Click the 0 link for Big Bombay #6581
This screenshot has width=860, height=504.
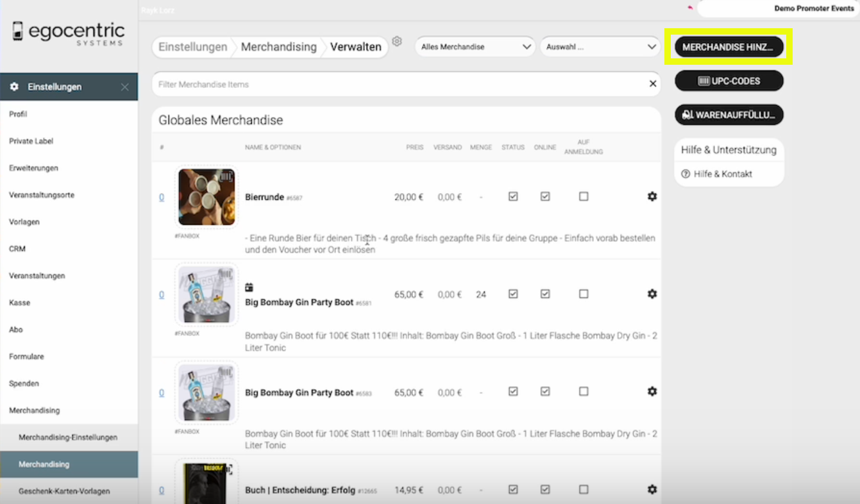pyautogui.click(x=162, y=294)
